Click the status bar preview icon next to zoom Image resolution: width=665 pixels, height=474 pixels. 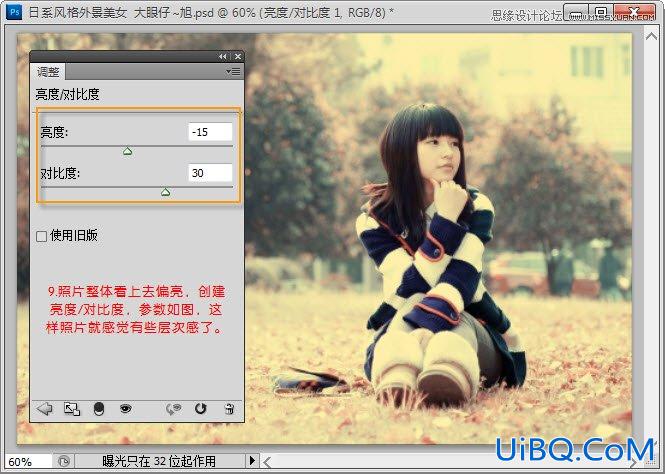pyautogui.click(x=64, y=461)
